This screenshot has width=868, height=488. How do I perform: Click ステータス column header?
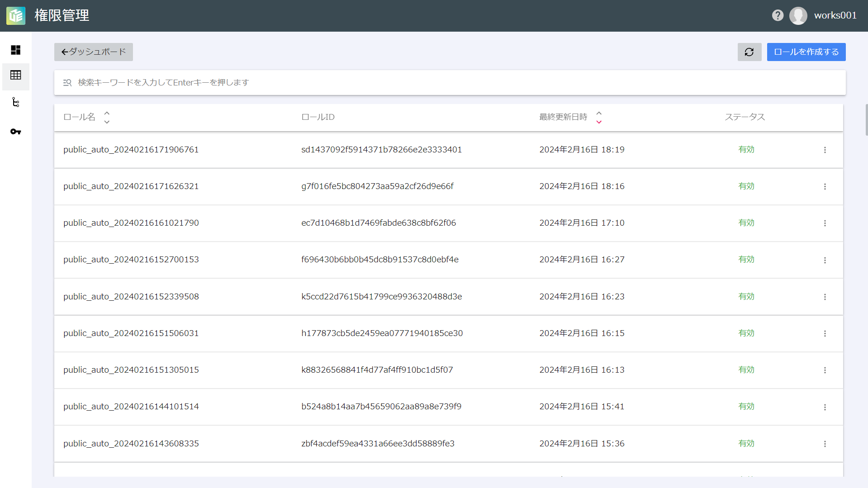point(745,117)
